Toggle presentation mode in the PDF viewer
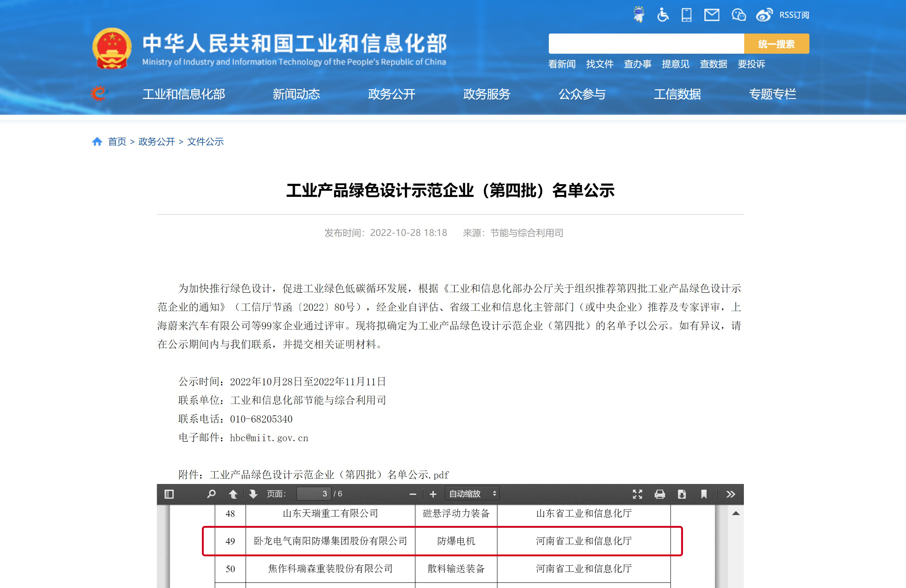906x588 pixels. (638, 494)
